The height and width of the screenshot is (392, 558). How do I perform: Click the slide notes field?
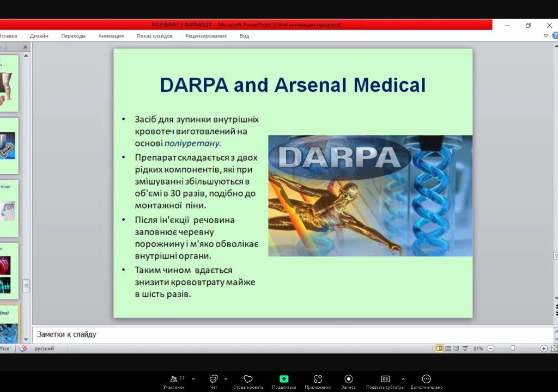tap(293, 334)
